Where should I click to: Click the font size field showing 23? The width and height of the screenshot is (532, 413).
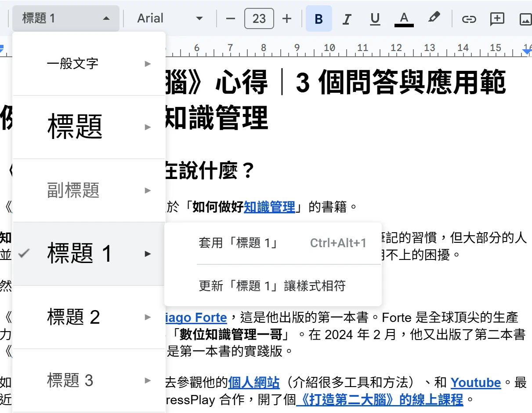pyautogui.click(x=259, y=18)
